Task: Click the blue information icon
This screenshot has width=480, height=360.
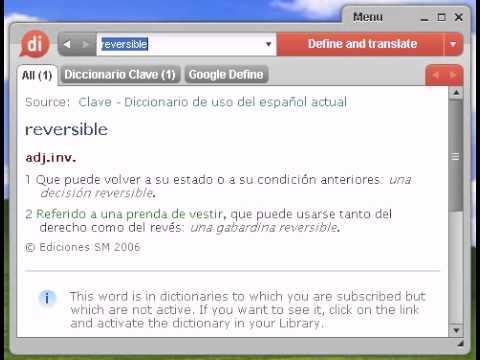Action: 47,298
